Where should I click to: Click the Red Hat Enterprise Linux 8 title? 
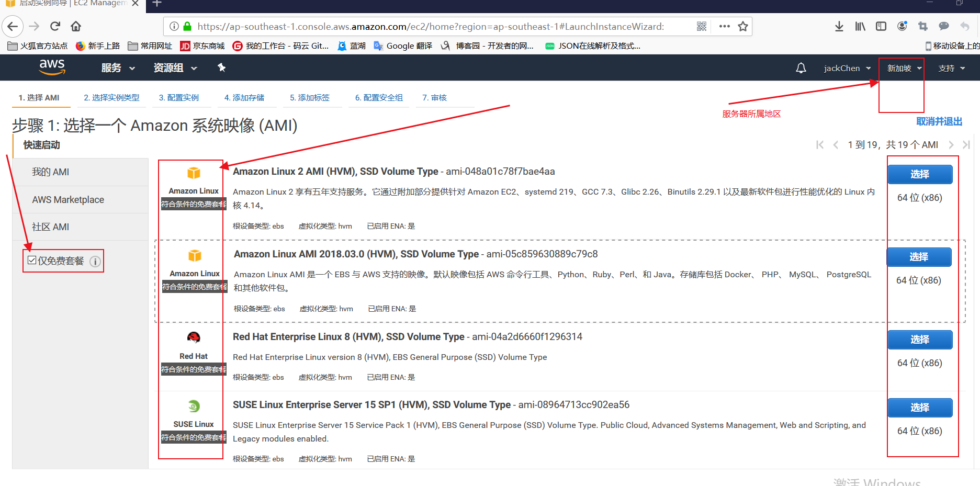coord(348,337)
